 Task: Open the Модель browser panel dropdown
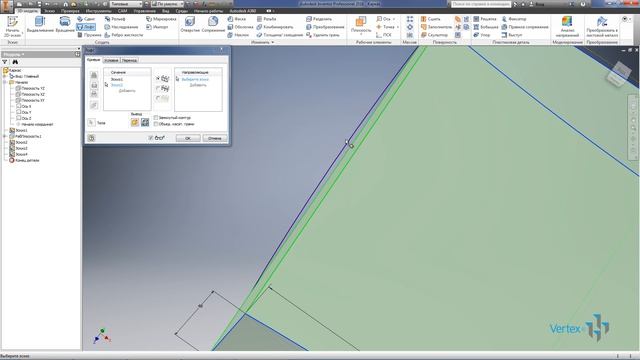pyautogui.click(x=14, y=54)
